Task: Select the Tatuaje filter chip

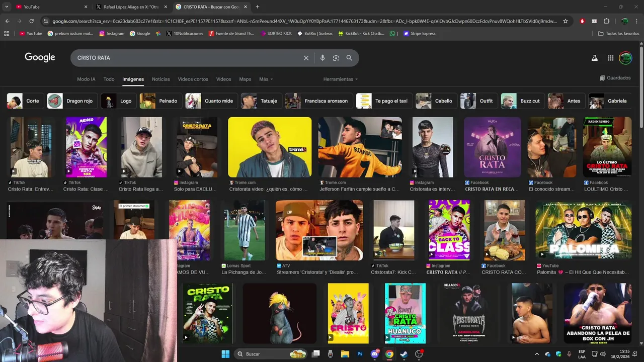Action: point(261,101)
